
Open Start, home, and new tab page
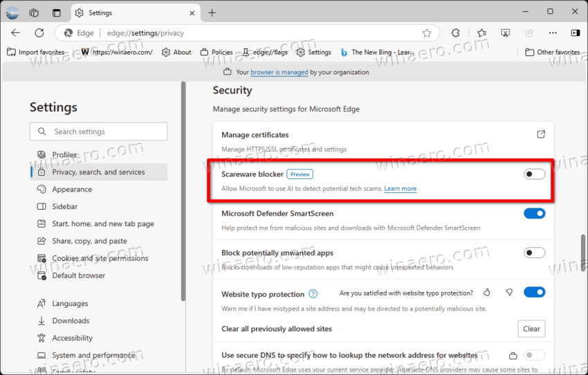click(99, 223)
